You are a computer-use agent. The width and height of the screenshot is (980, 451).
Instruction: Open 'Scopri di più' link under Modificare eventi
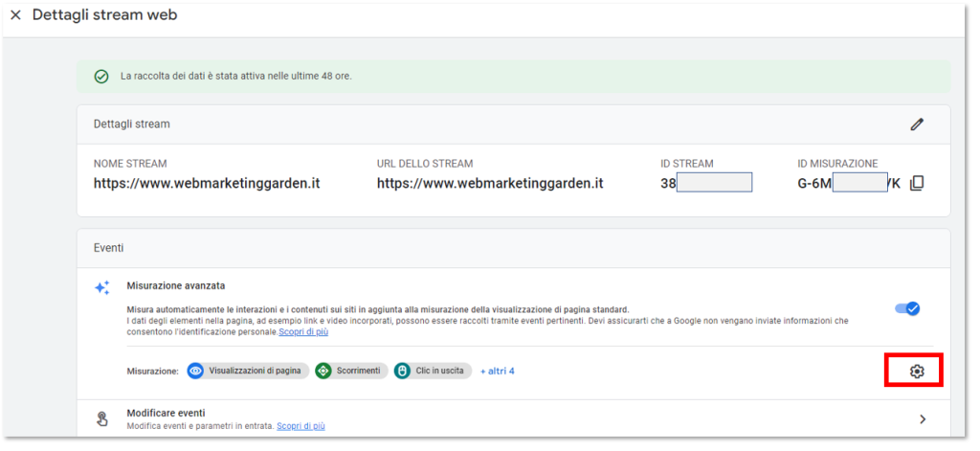click(301, 425)
